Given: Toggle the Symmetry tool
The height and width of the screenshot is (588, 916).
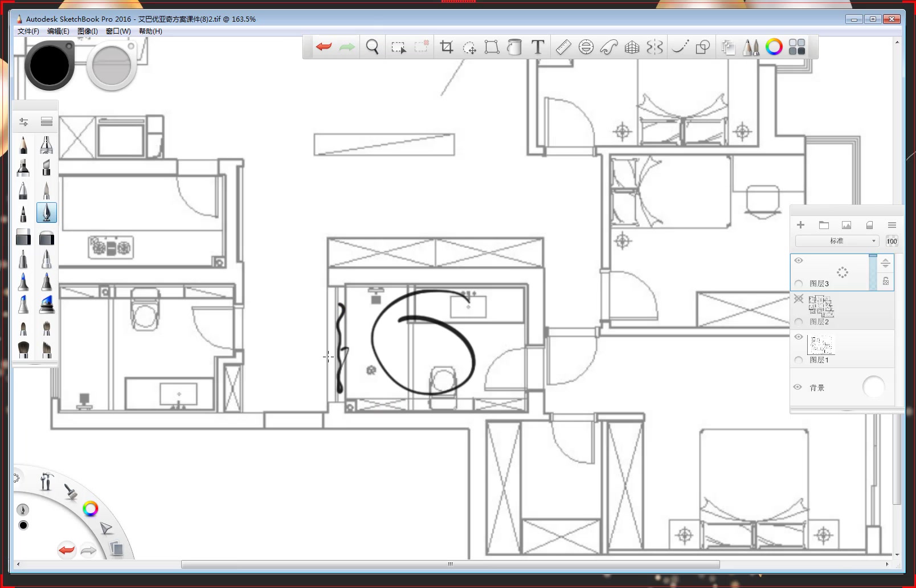Looking at the screenshot, I should pyautogui.click(x=655, y=47).
